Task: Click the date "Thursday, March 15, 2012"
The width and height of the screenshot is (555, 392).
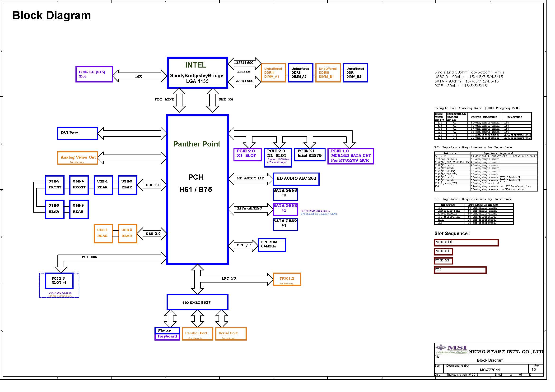Action: 462,375
